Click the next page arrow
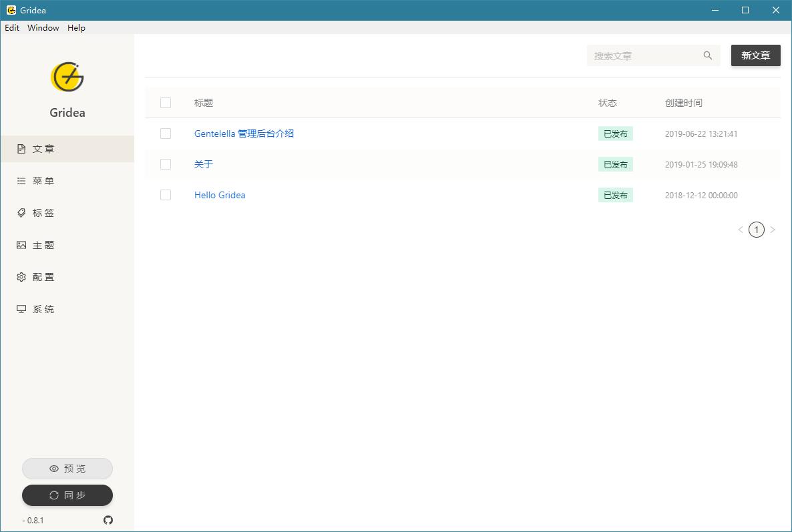 773,230
